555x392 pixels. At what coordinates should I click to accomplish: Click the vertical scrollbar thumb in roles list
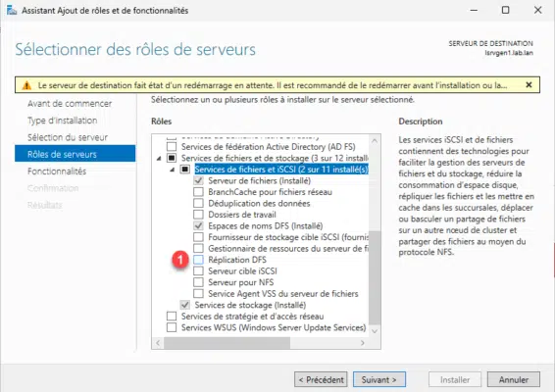click(x=375, y=277)
